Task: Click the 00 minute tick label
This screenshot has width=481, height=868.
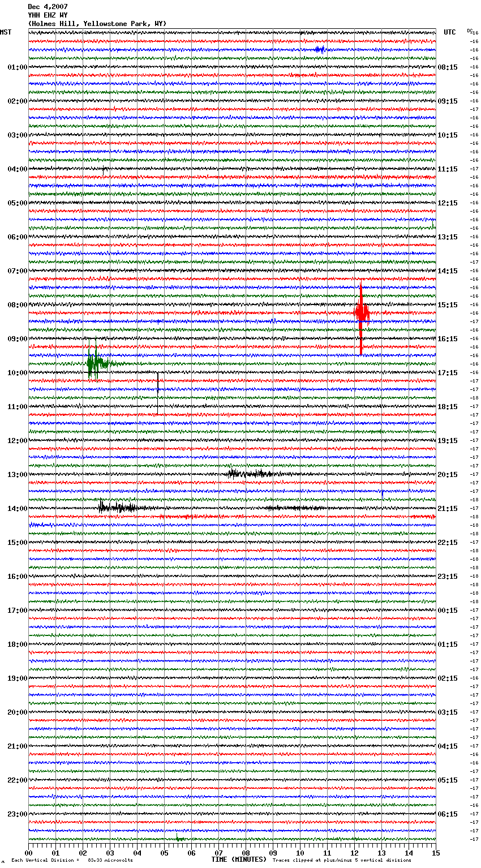Action: coord(28,853)
